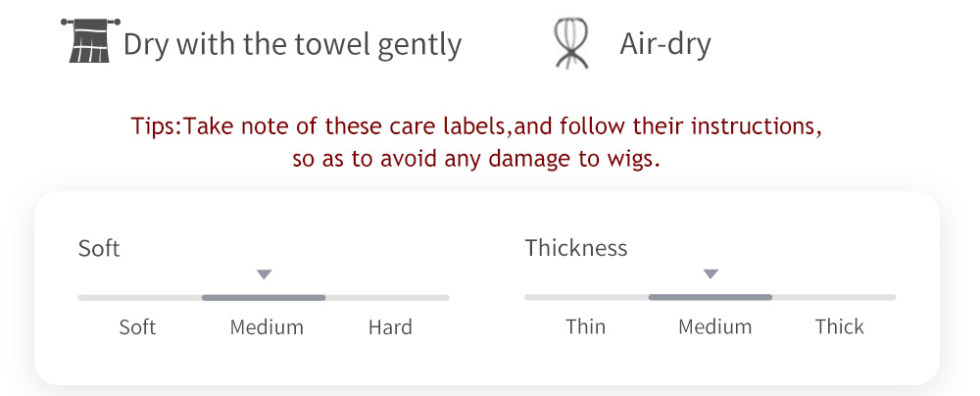The height and width of the screenshot is (396, 980).
Task: Click the towel drying icon
Action: point(90,40)
